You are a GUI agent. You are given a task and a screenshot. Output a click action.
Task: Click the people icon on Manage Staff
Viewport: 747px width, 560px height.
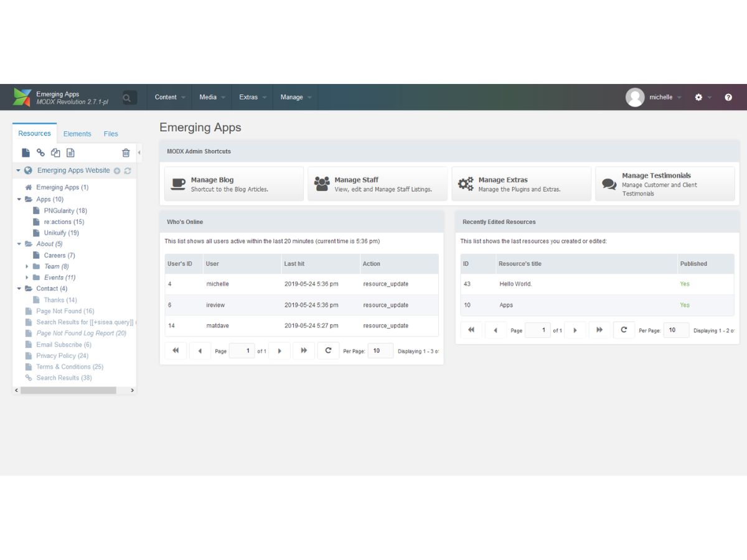point(322,184)
